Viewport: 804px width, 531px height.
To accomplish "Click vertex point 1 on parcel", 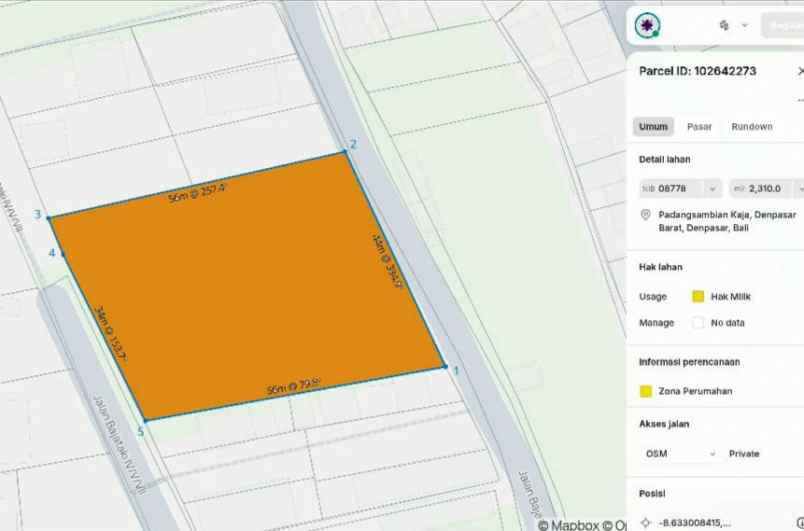I will [x=445, y=367].
